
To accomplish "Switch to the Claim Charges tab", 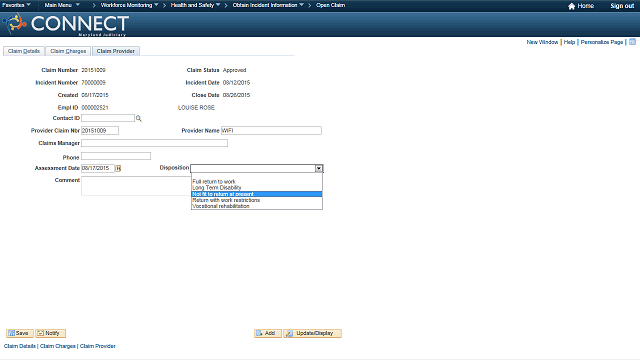I will tap(68, 51).
